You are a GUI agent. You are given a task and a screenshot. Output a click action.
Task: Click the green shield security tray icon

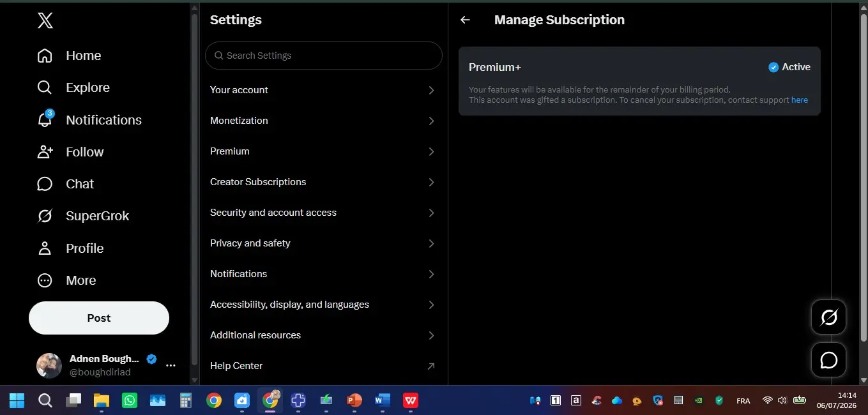(x=719, y=400)
